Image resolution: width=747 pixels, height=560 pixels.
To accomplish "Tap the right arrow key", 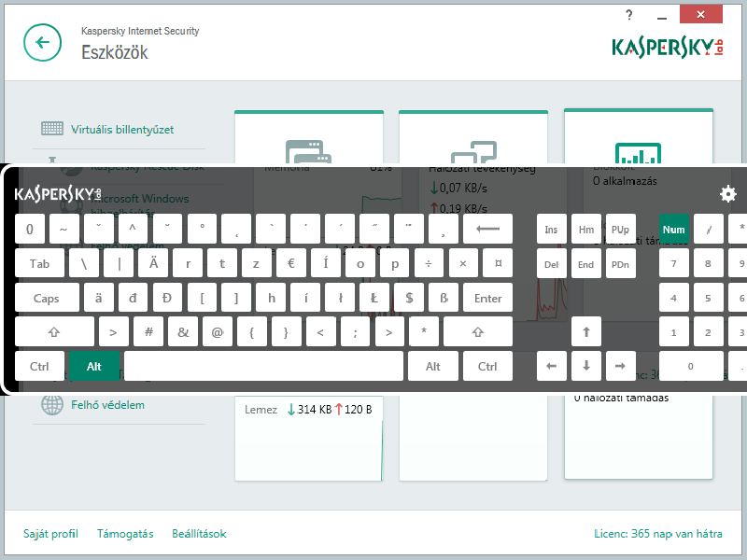I will [x=620, y=366].
